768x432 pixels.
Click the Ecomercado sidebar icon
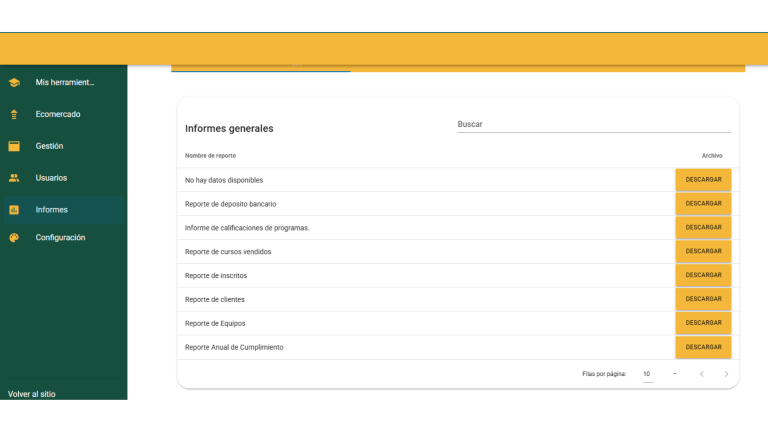click(x=14, y=114)
